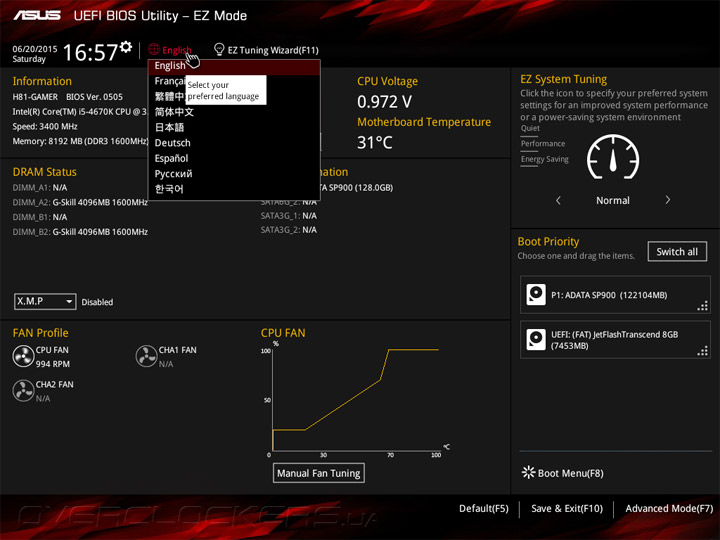Select boot entry P1: ADATA SP900

[x=615, y=295]
